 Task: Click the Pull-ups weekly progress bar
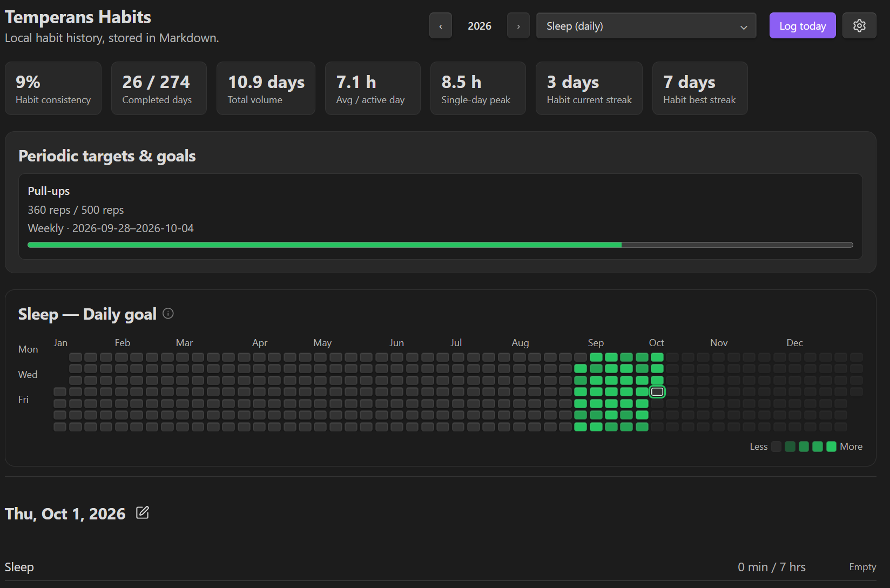(x=440, y=245)
